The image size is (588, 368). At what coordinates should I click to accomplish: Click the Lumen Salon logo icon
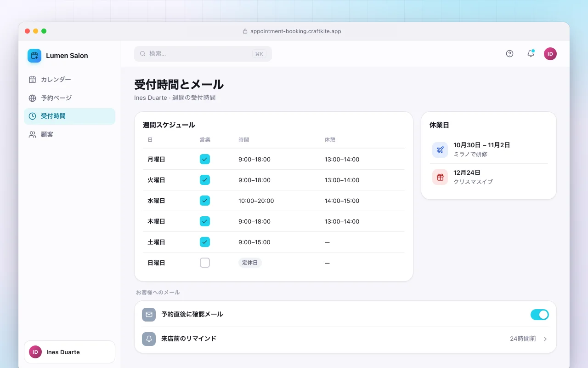[x=34, y=56]
